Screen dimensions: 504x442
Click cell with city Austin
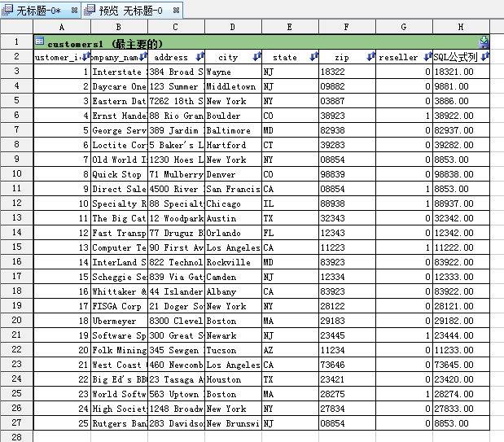point(233,218)
